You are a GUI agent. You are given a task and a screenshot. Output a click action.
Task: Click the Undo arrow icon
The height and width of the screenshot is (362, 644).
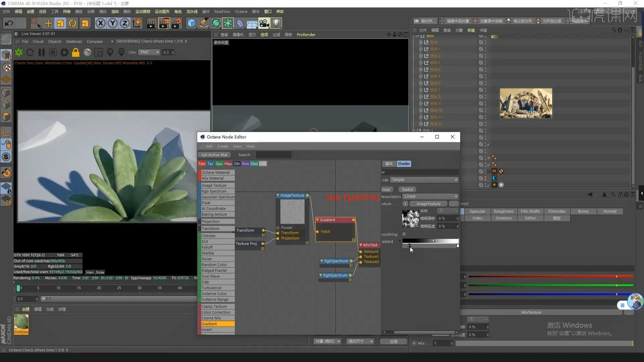pos(9,23)
